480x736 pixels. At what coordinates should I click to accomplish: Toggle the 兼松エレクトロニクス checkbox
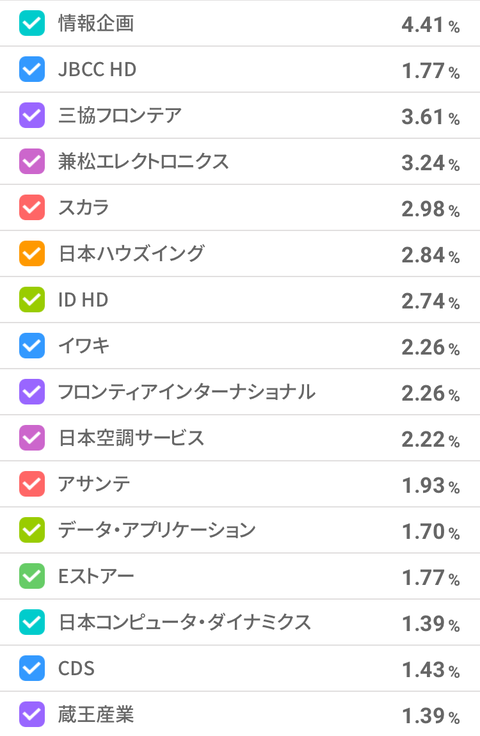pos(32,161)
